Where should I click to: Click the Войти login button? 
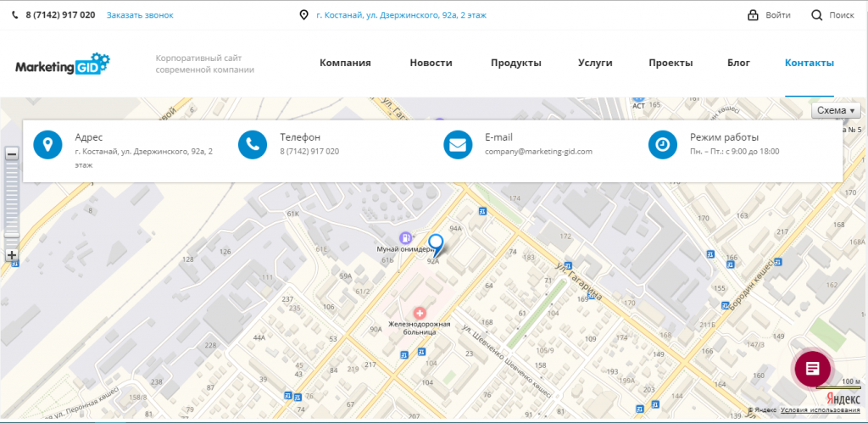769,15
